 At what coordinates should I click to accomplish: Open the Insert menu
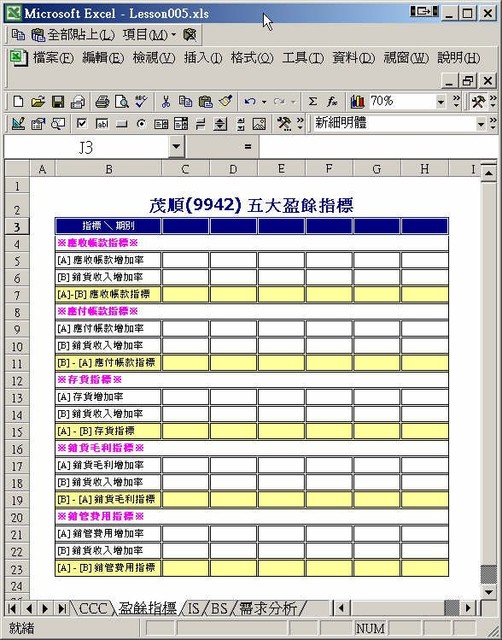(203, 58)
